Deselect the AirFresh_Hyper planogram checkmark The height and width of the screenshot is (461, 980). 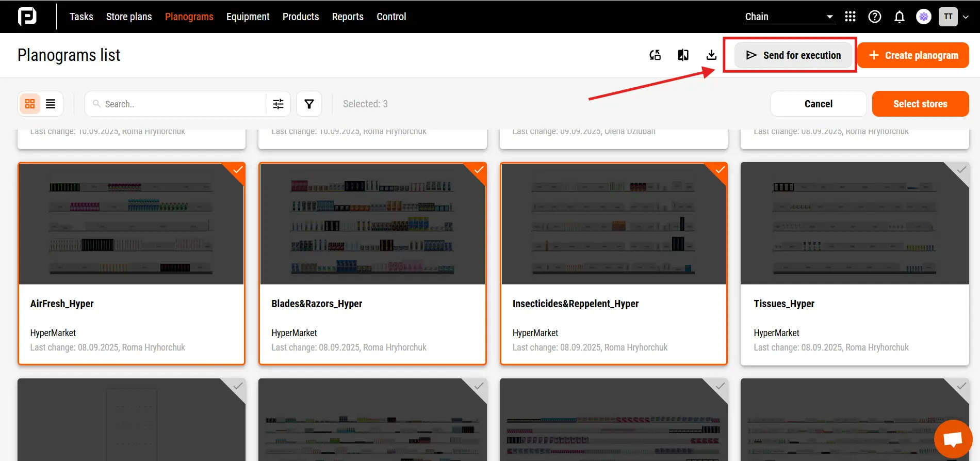[x=238, y=170]
